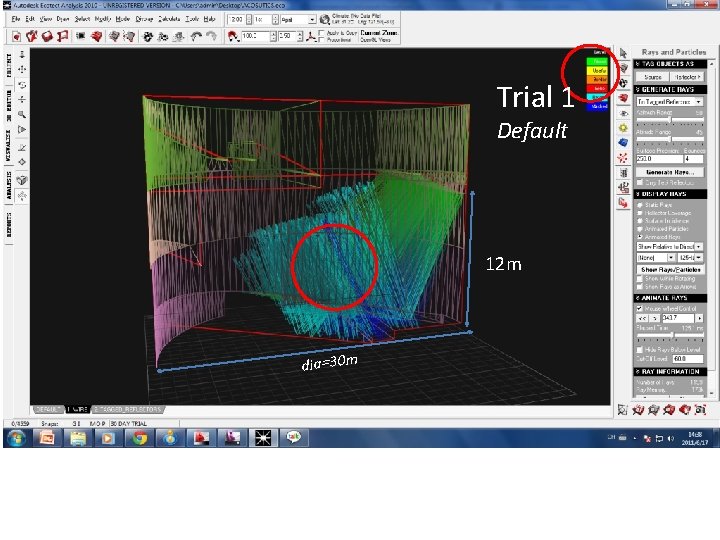Click the Bounces input field
720x540 pixels.
pos(694,158)
